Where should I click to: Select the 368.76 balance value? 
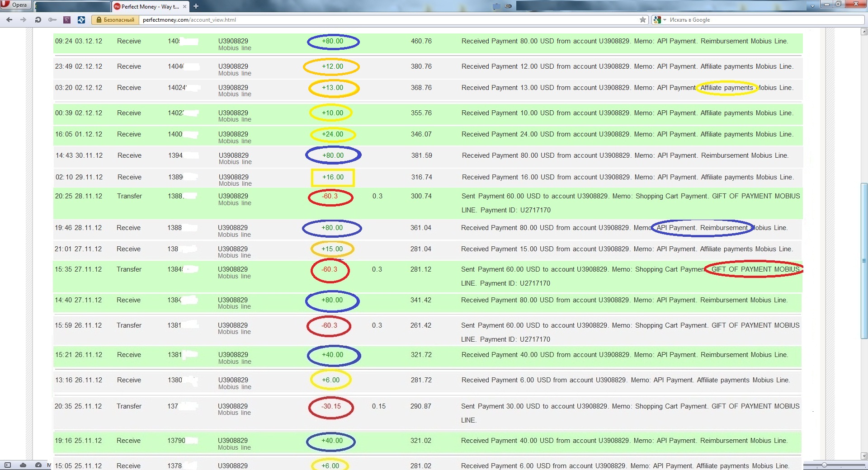click(x=421, y=88)
